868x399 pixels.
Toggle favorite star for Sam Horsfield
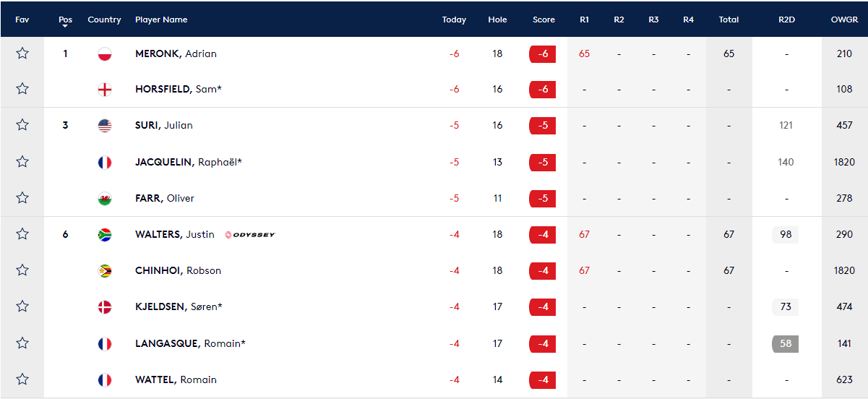[22, 89]
